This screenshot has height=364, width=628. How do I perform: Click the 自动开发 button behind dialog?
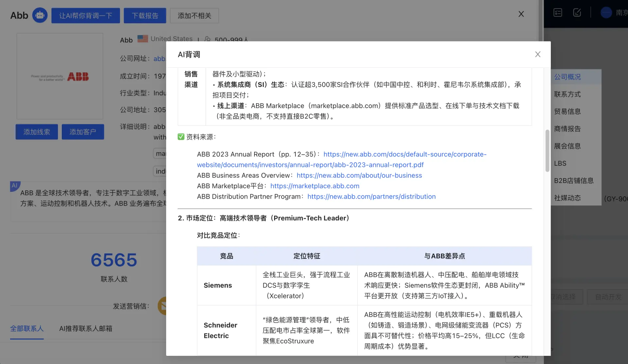(x=608, y=297)
